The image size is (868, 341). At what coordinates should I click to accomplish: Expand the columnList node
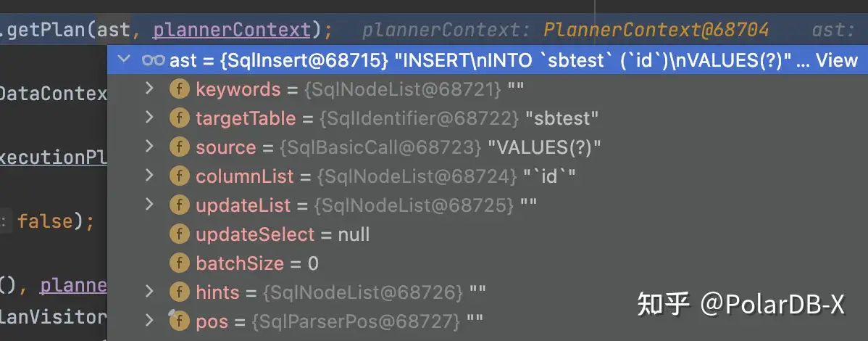point(149,176)
